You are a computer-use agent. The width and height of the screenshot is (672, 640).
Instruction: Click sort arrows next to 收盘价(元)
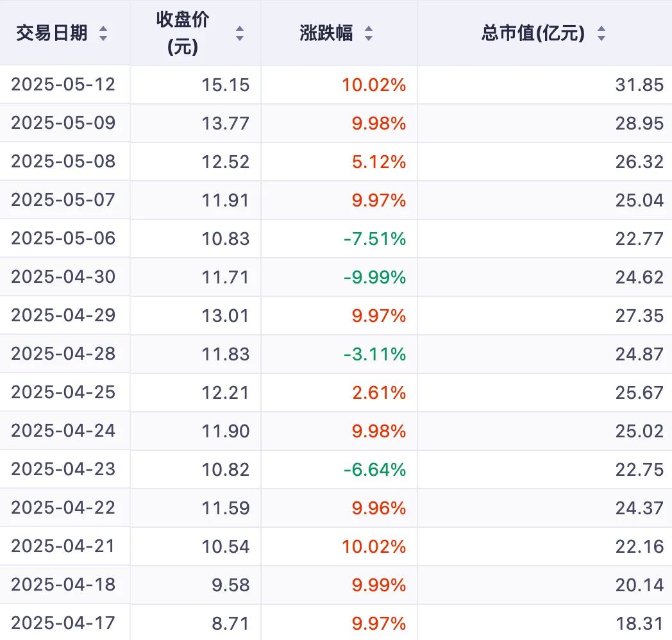pos(240,33)
